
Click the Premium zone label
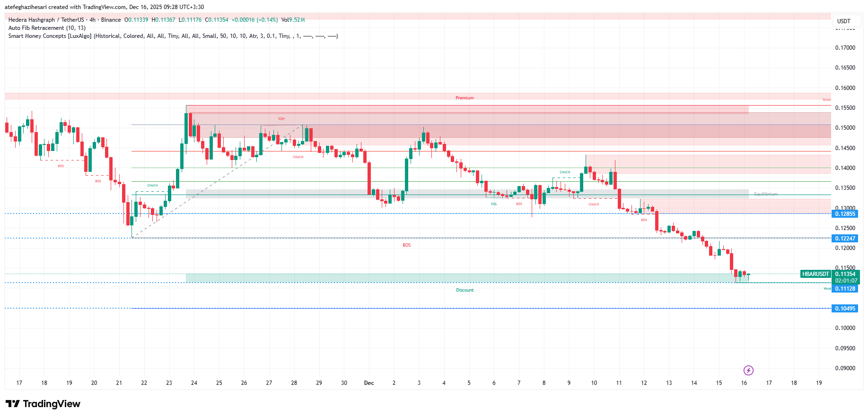465,98
